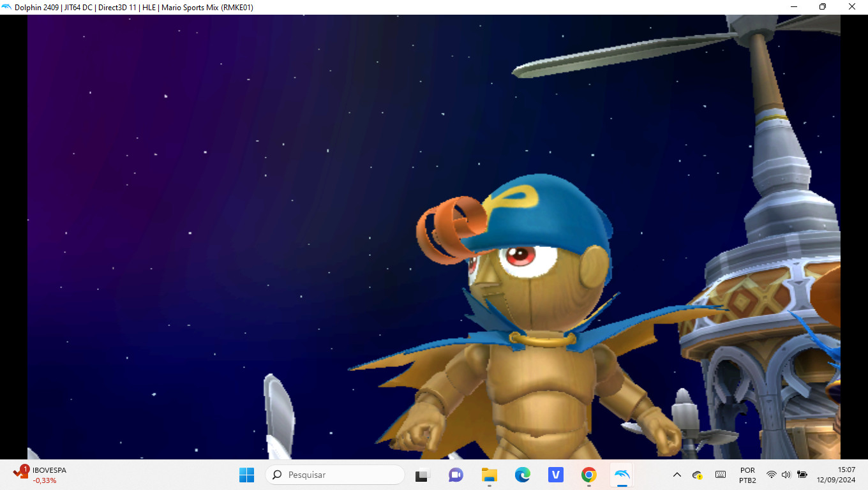Open Wi-Fi quick settings from the tray

(770, 474)
